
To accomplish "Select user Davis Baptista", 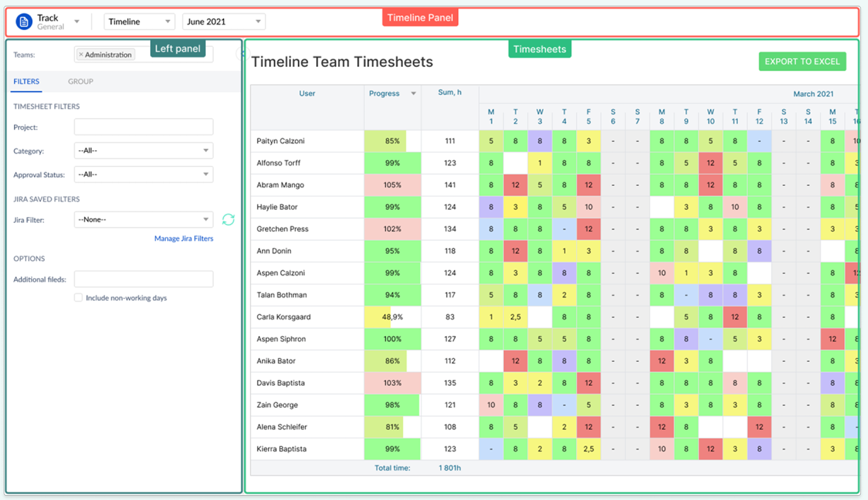I will pos(281,383).
